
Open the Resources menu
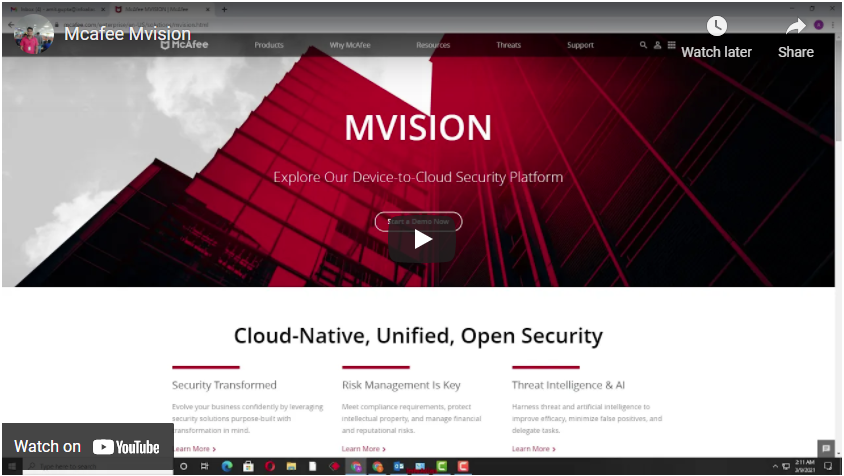pyautogui.click(x=433, y=45)
